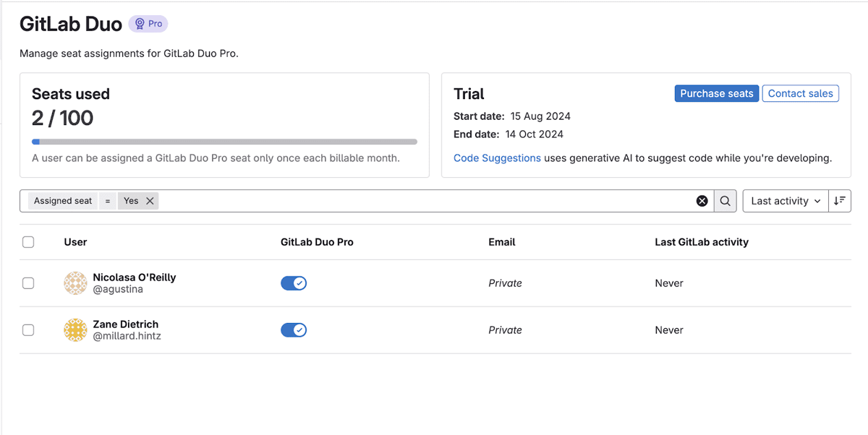This screenshot has height=435, width=868.
Task: Check the select-all users checkbox
Action: (x=28, y=242)
